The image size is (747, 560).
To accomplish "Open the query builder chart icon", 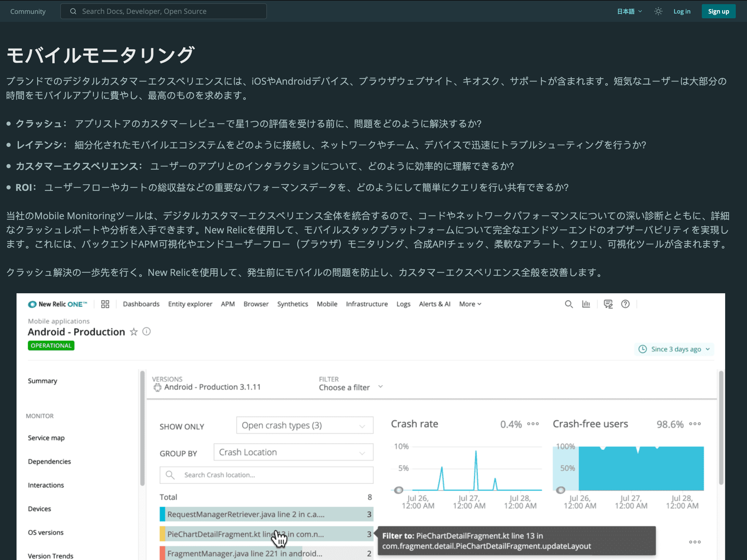I will pyautogui.click(x=586, y=304).
